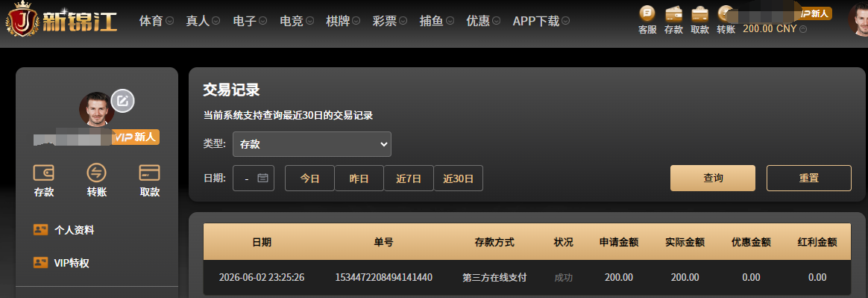The height and width of the screenshot is (298, 868).
Task: Open the date picker calendar icon
Action: coord(263,179)
